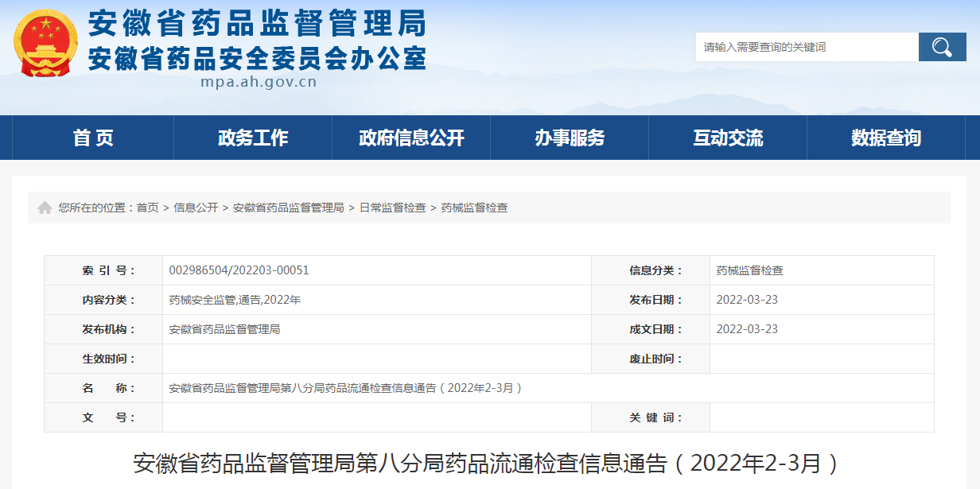Follow the 日常监督检查 breadcrumb link

[392, 208]
